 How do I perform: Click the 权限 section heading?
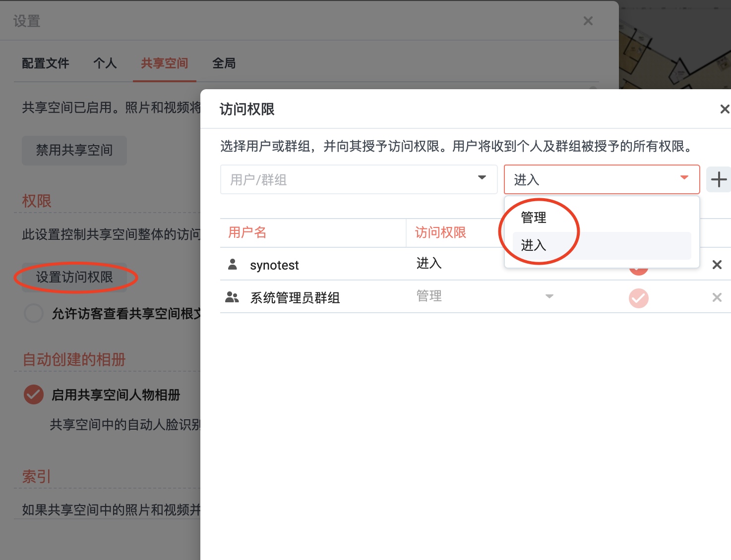point(36,201)
